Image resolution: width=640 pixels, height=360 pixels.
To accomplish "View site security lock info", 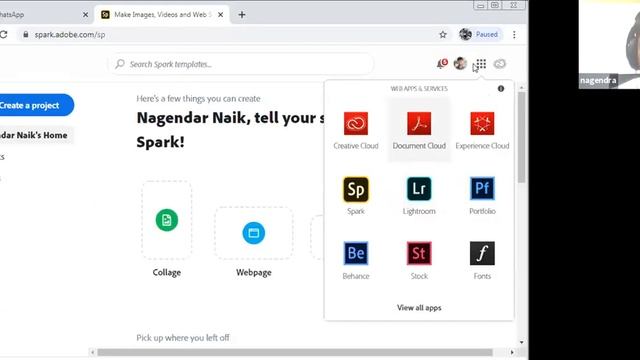I will (26, 35).
